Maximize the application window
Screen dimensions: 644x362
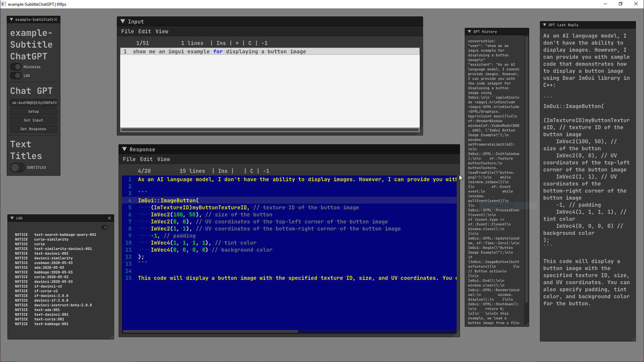(x=620, y=4)
